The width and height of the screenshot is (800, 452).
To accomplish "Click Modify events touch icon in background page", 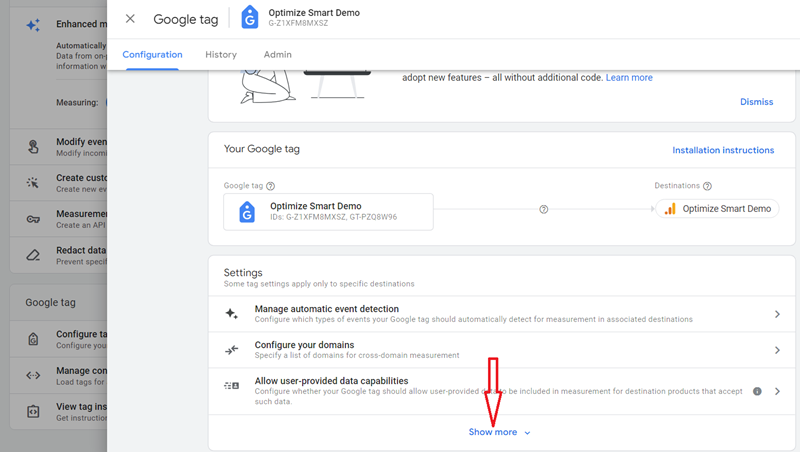I will click(x=33, y=147).
